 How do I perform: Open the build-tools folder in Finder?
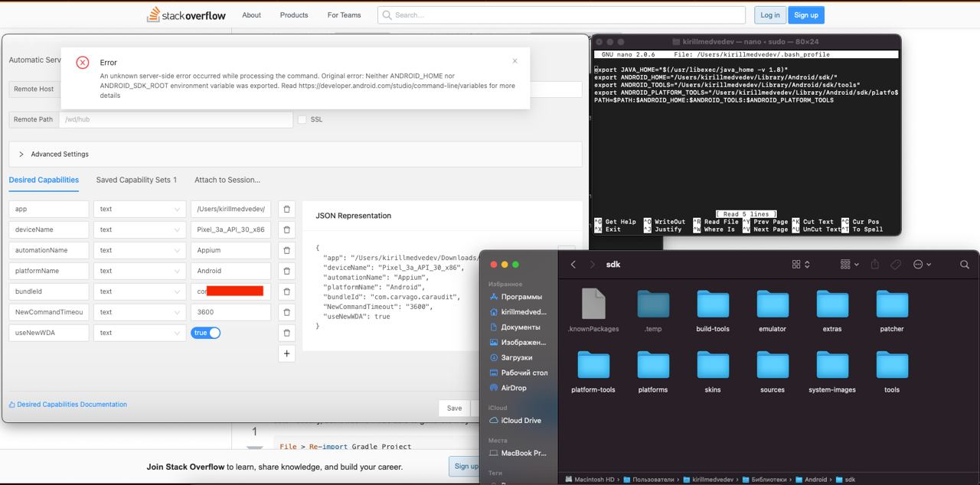[713, 311]
